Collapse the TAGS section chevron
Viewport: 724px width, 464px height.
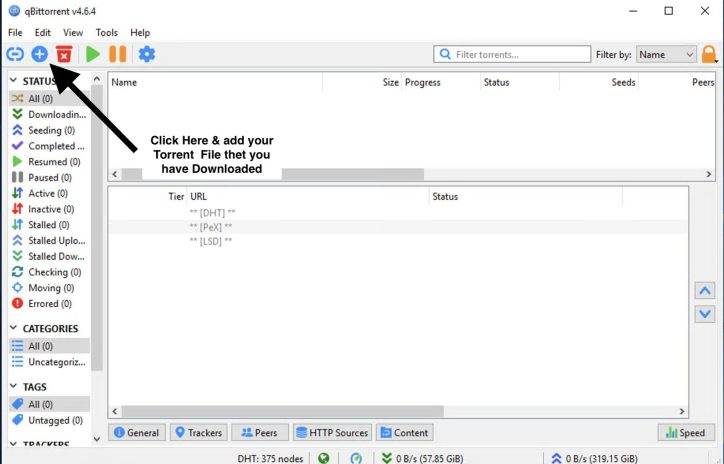13,386
